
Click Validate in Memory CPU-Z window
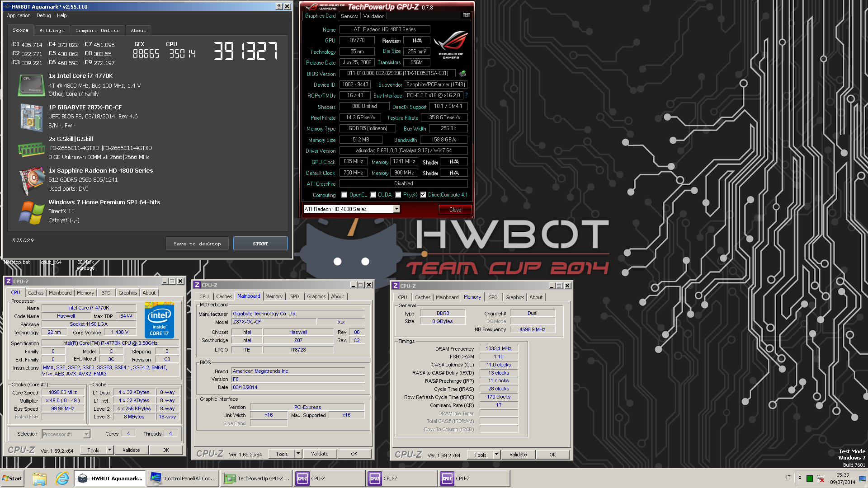point(518,455)
